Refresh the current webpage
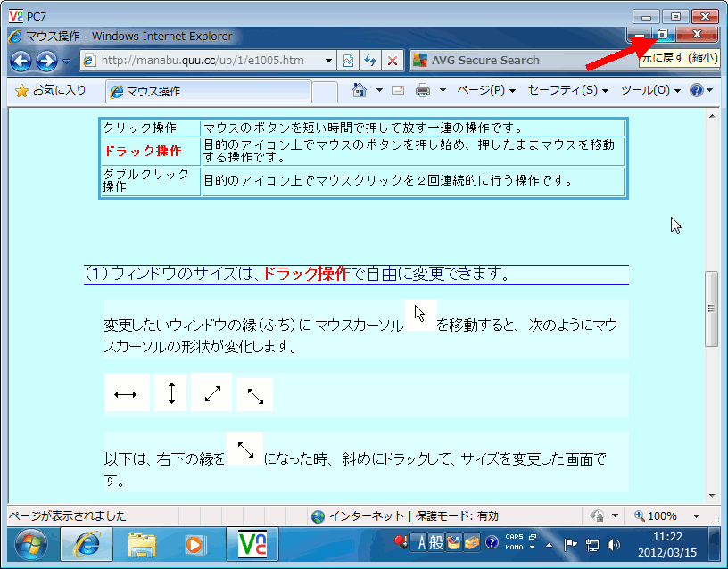The width and height of the screenshot is (728, 569). point(372,61)
